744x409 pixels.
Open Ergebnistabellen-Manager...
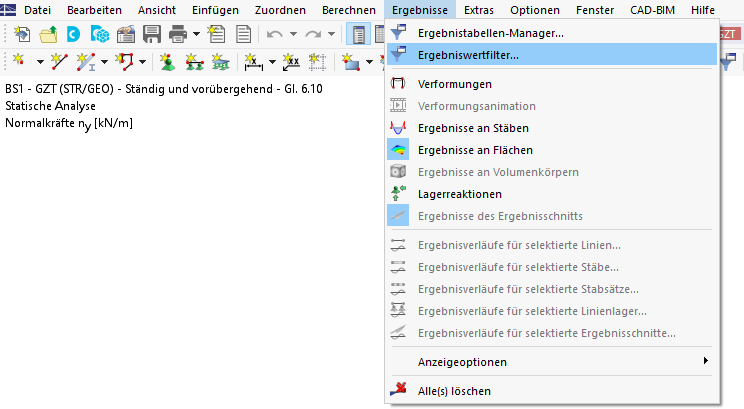[552, 33]
